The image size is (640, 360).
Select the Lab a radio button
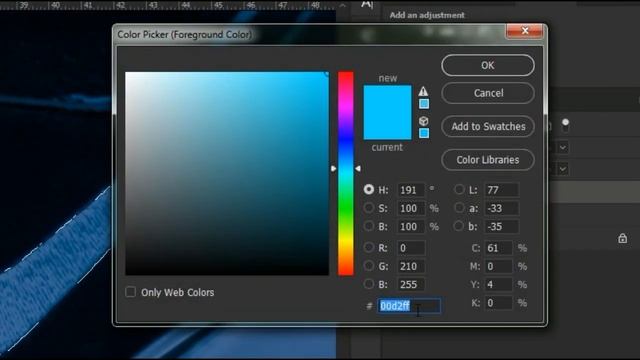(459, 208)
